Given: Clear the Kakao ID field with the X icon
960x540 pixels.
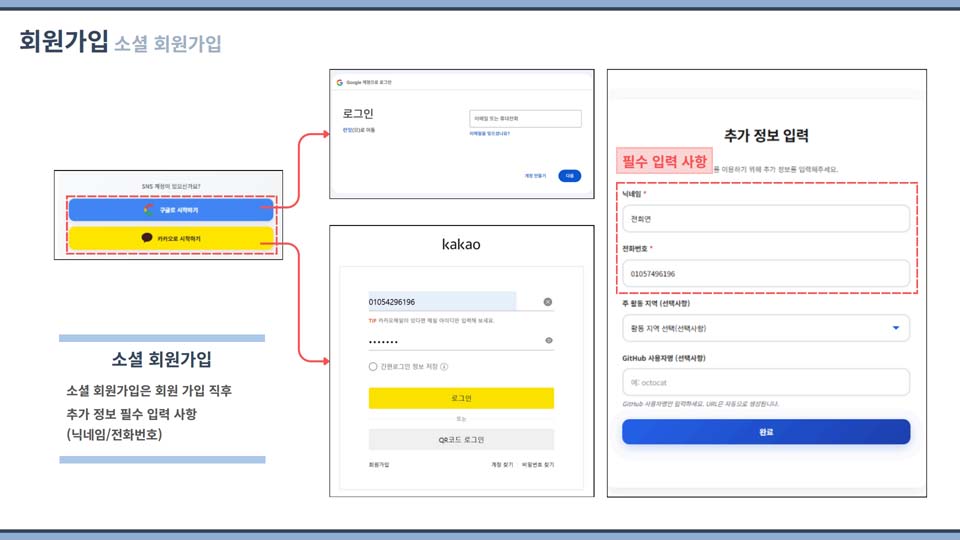Looking at the screenshot, I should [548, 302].
